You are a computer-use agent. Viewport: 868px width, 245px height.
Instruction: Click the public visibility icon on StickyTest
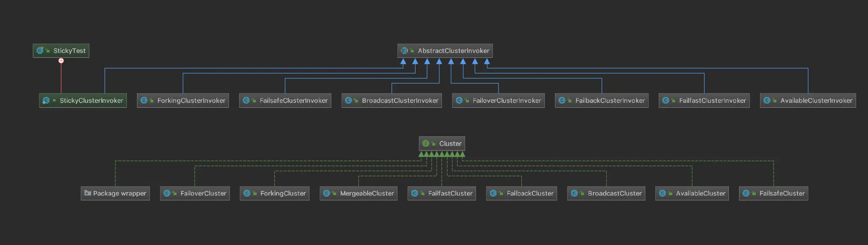48,51
